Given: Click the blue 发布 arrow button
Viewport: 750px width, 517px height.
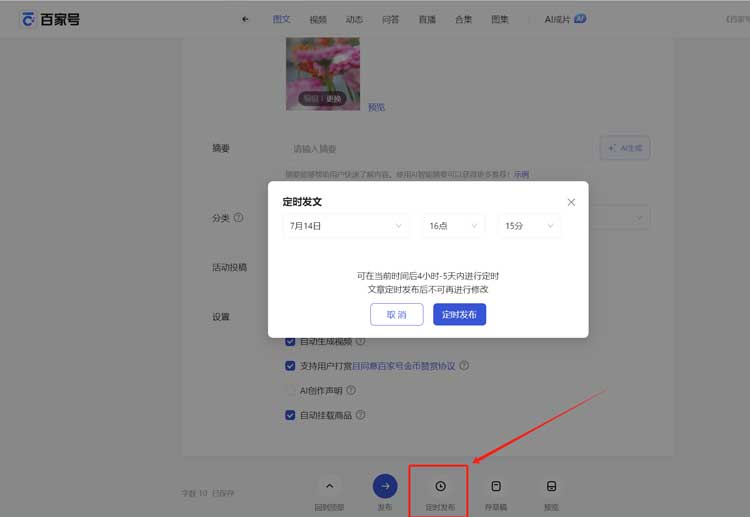Looking at the screenshot, I should coord(385,486).
